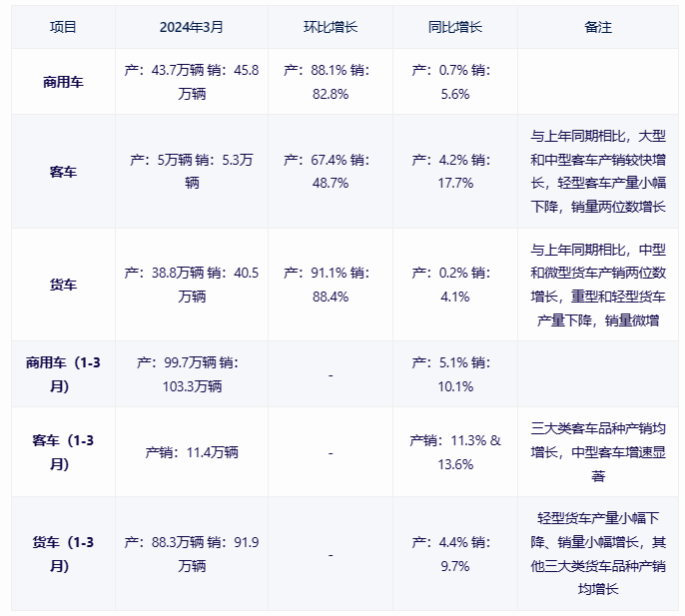
Task: Select the 客车（1-3月） row label
Action: tap(63, 452)
